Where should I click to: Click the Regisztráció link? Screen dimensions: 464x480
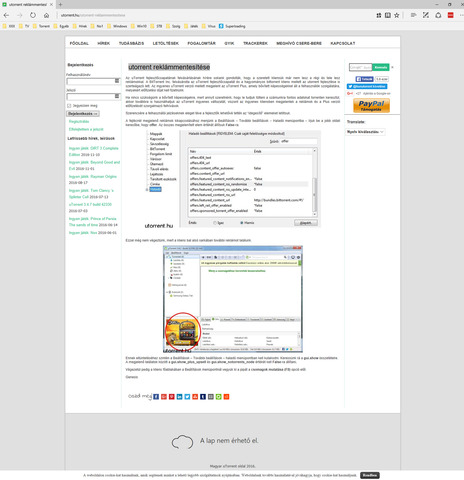79,122
